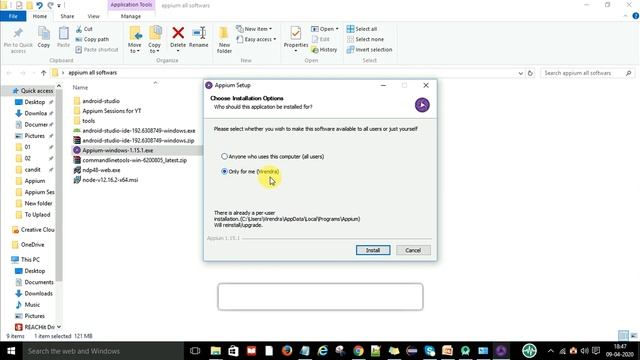The width and height of the screenshot is (640, 360).
Task: Open Google Chrome from the taskbar
Action: (358, 351)
